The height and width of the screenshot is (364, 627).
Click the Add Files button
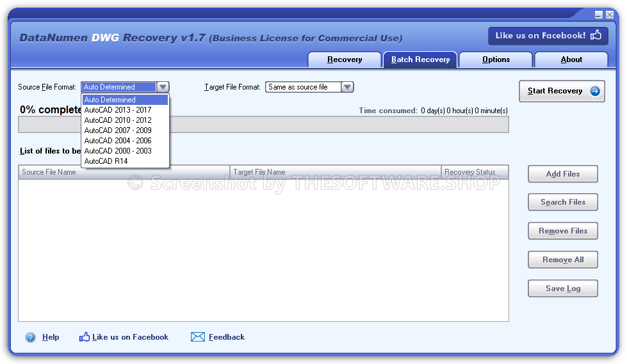coord(562,174)
